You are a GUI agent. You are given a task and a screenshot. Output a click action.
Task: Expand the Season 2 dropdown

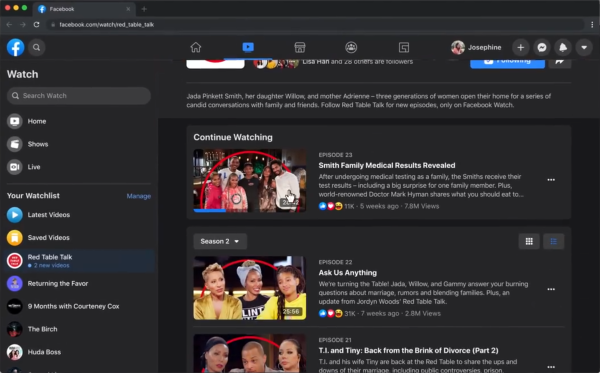coord(220,241)
